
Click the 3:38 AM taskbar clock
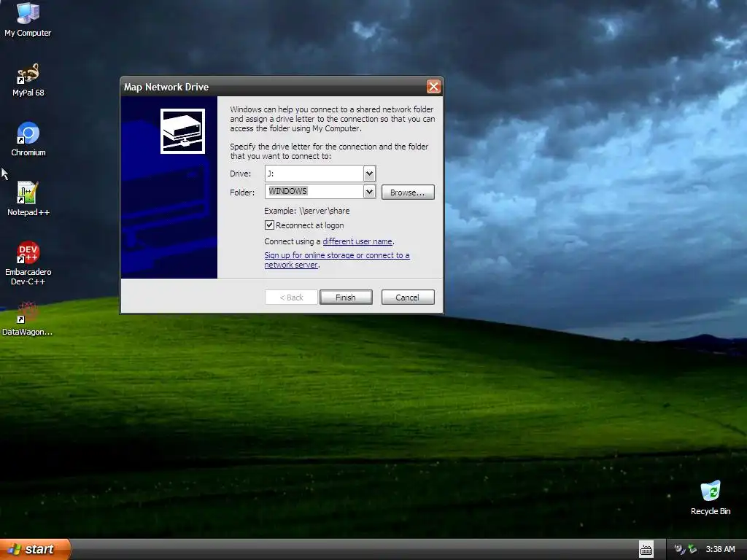pos(720,549)
